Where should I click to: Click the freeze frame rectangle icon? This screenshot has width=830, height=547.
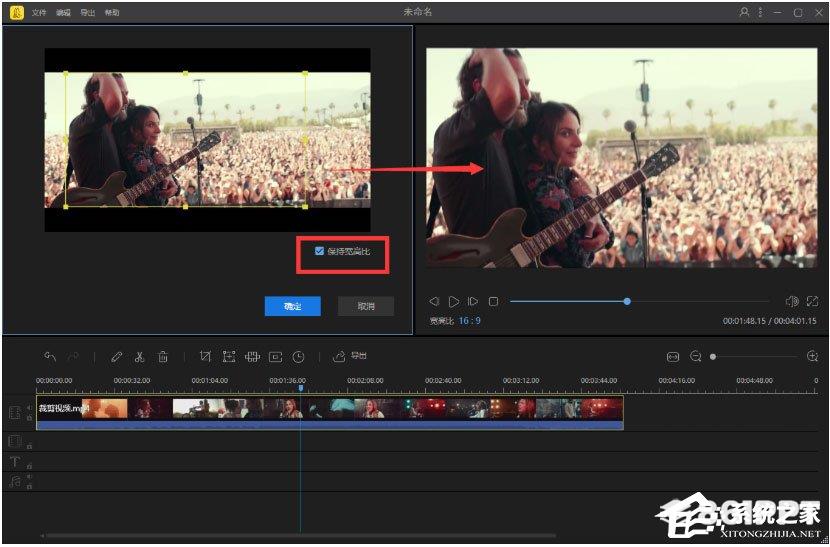276,357
